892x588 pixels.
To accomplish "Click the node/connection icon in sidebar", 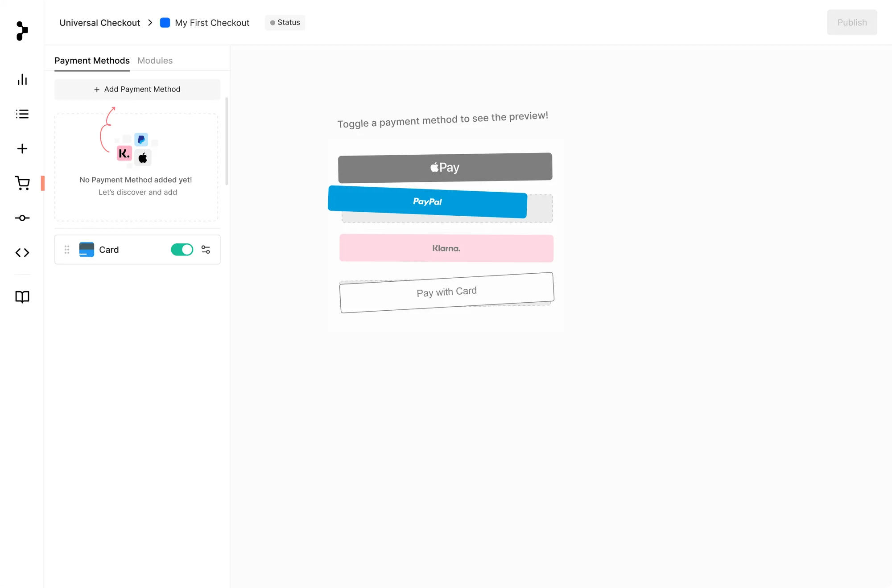I will point(22,217).
